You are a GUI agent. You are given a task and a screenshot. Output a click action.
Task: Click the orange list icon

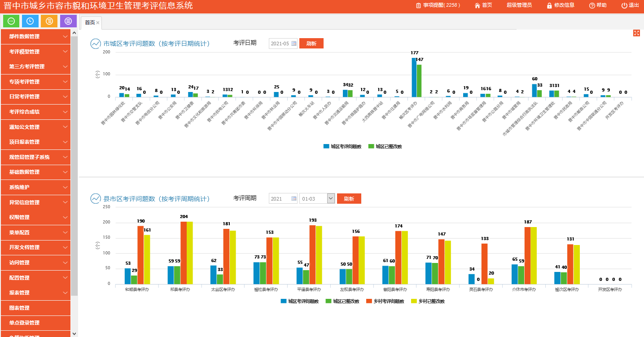point(49,21)
